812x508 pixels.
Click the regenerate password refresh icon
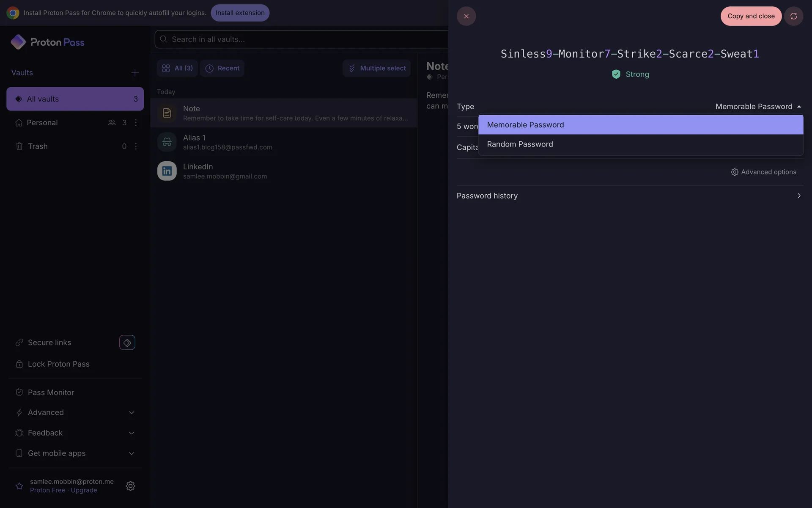coord(793,16)
